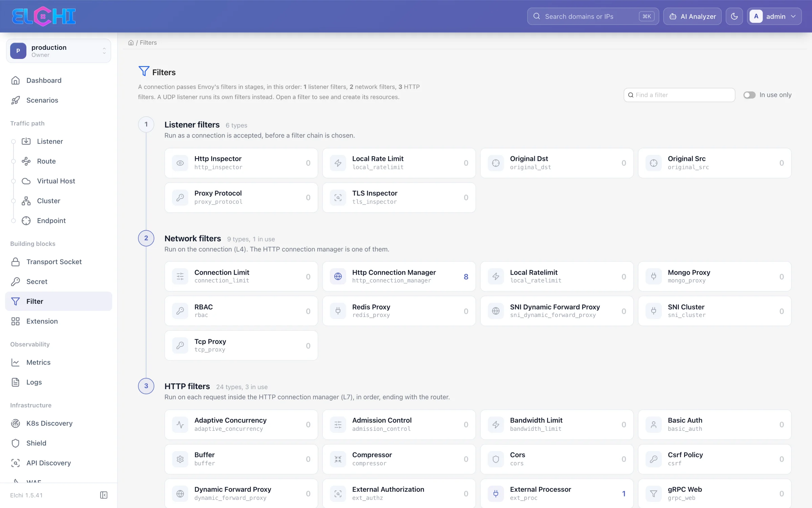The width and height of the screenshot is (812, 508).
Task: Open the External Processor filter card
Action: (557, 493)
